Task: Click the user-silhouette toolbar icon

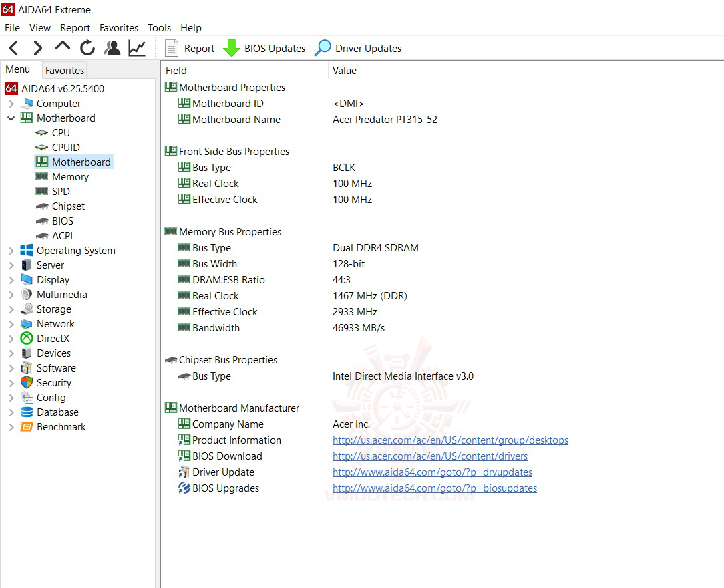Action: (112, 48)
